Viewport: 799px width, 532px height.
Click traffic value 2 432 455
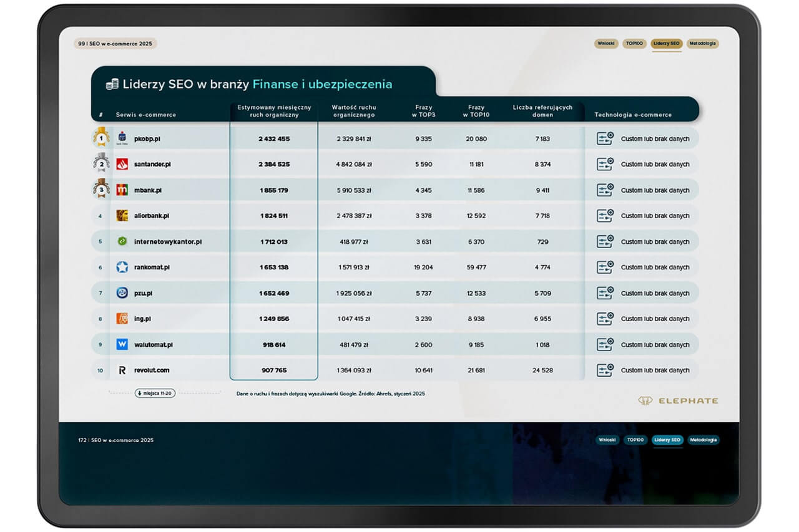[274, 138]
